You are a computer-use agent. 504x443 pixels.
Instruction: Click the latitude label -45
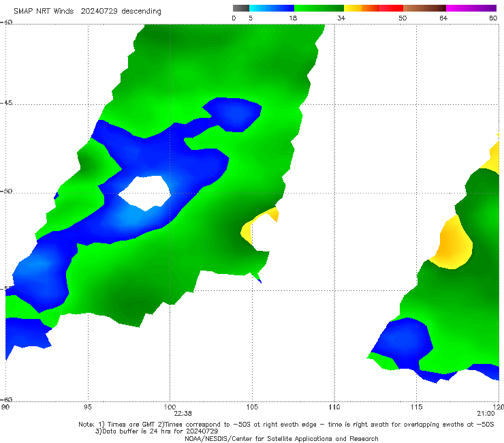tap(6, 103)
